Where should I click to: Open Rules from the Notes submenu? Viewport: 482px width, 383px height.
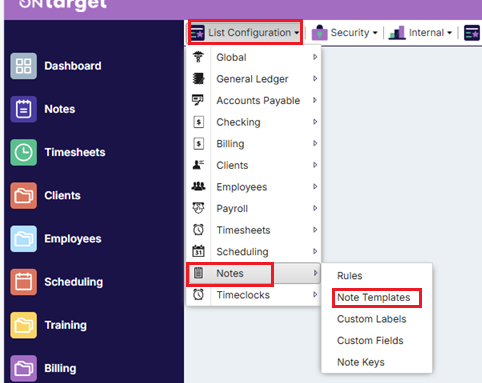pyautogui.click(x=350, y=276)
